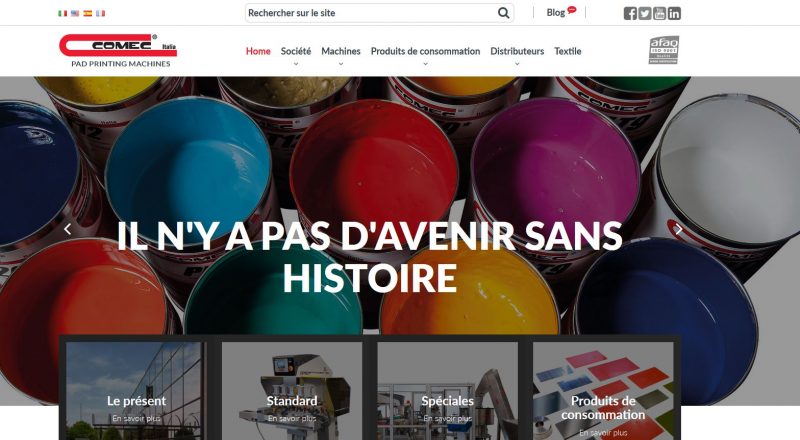800x440 pixels.
Task: Show the next carousel slide arrow
Action: click(x=679, y=229)
